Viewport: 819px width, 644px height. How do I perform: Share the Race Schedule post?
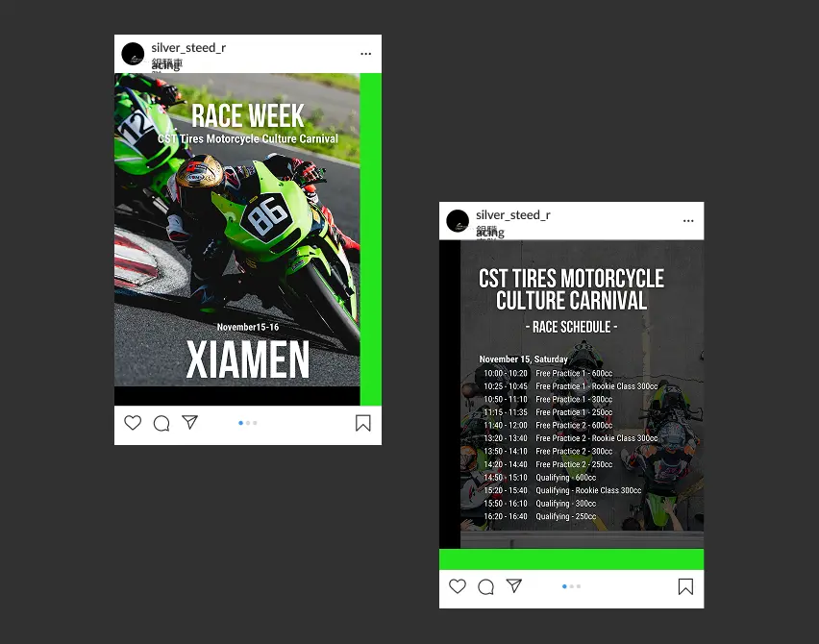514,585
